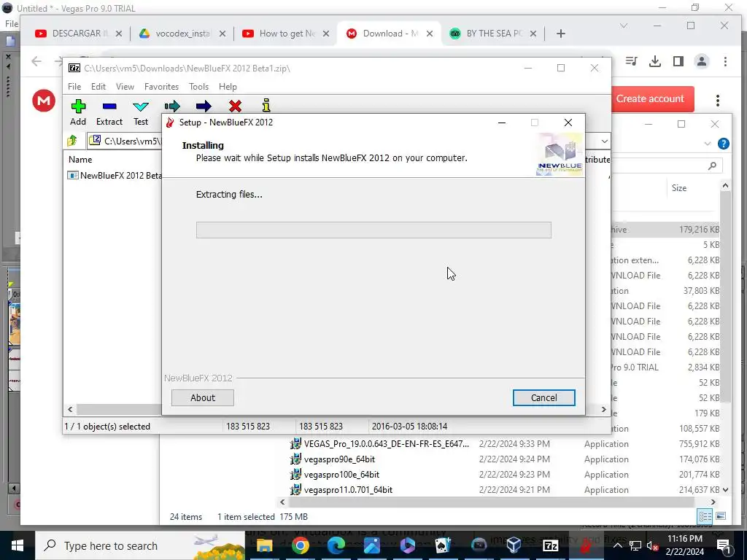Close the vocodex_insta tab
747x560 pixels.
222,34
